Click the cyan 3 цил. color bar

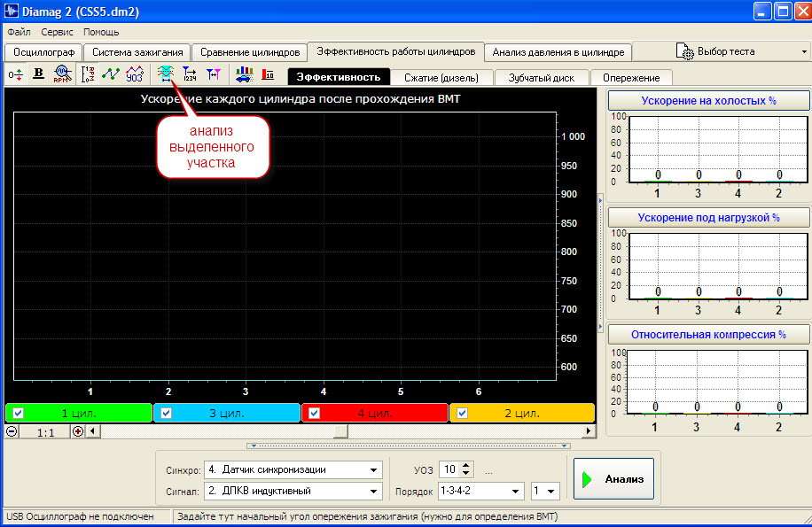click(x=227, y=414)
